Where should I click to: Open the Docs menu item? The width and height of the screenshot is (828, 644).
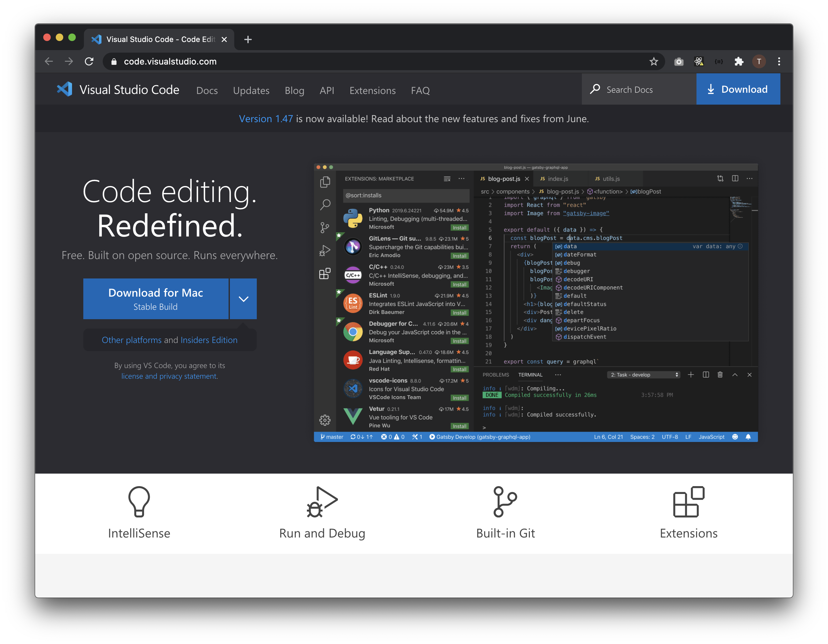(x=207, y=90)
